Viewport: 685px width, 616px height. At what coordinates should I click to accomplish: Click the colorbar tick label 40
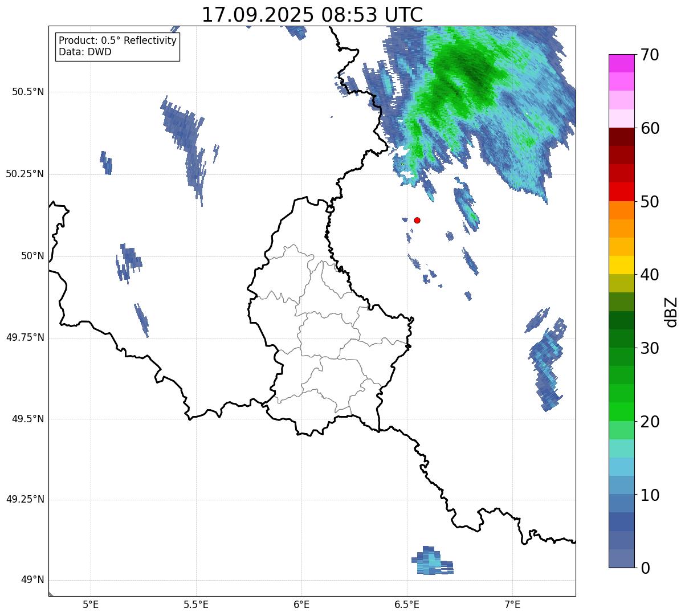(650, 275)
